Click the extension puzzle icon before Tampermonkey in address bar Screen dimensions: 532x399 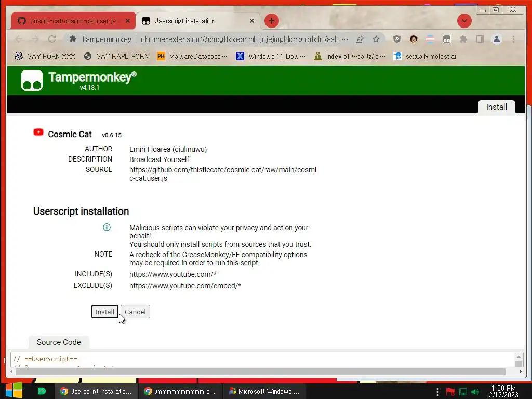pos(73,39)
